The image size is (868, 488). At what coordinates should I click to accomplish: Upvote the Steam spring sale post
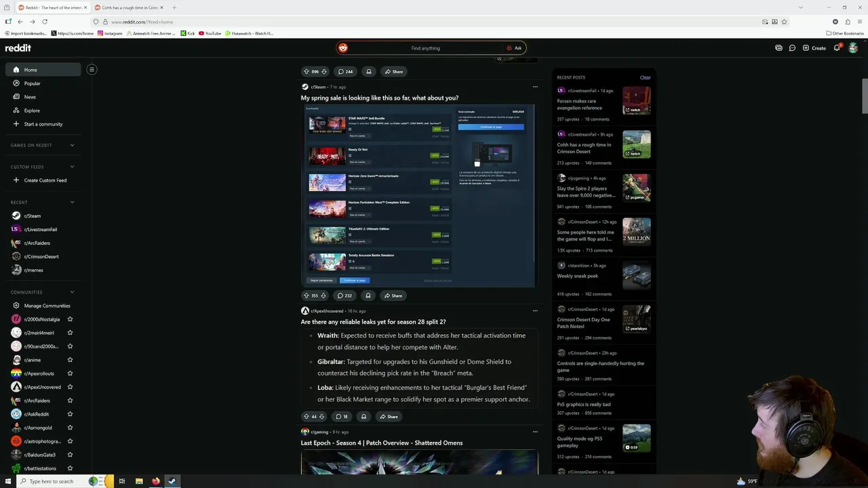point(306,296)
